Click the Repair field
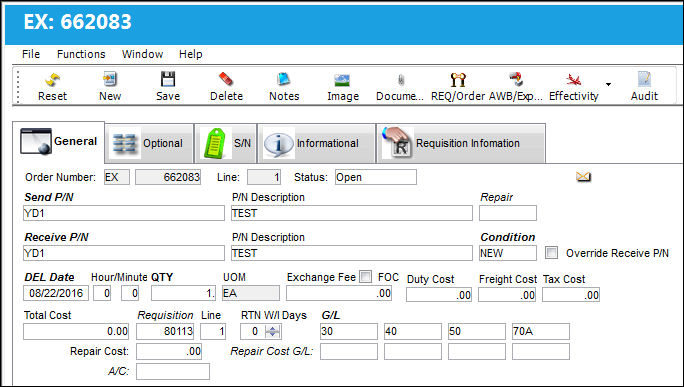The width and height of the screenshot is (684, 387). point(508,213)
